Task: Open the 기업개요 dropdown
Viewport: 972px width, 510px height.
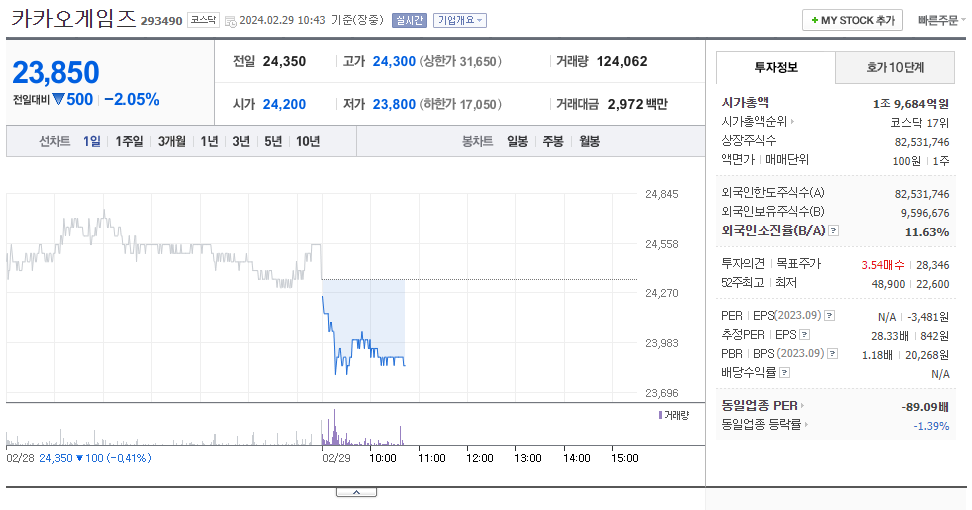Action: tap(460, 20)
